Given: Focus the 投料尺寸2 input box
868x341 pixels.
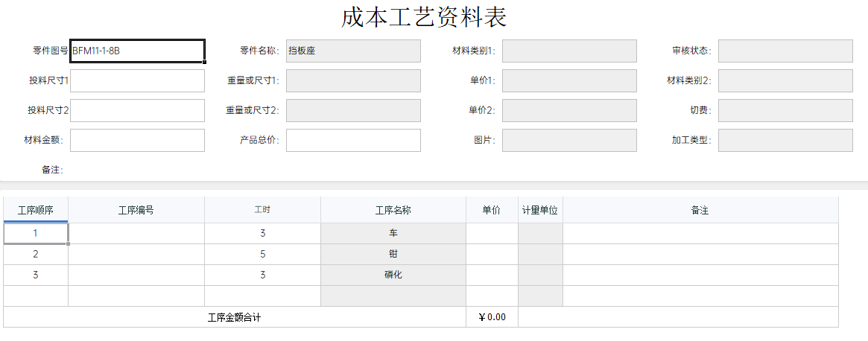Looking at the screenshot, I should [x=137, y=111].
